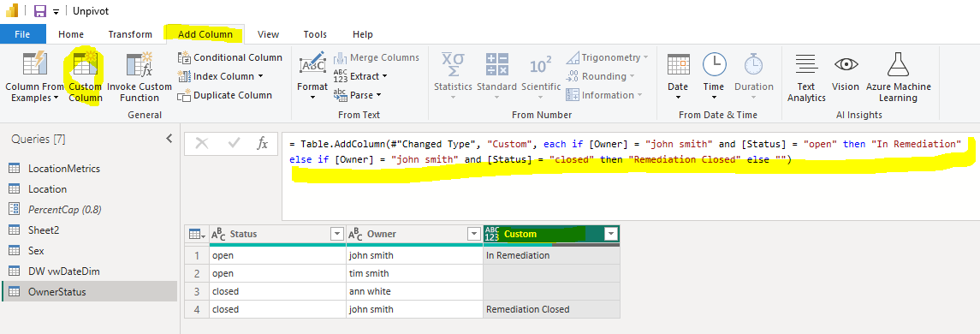Viewport: 980px width, 334px height.
Task: Open the Tools ribbon tab
Action: (316, 34)
